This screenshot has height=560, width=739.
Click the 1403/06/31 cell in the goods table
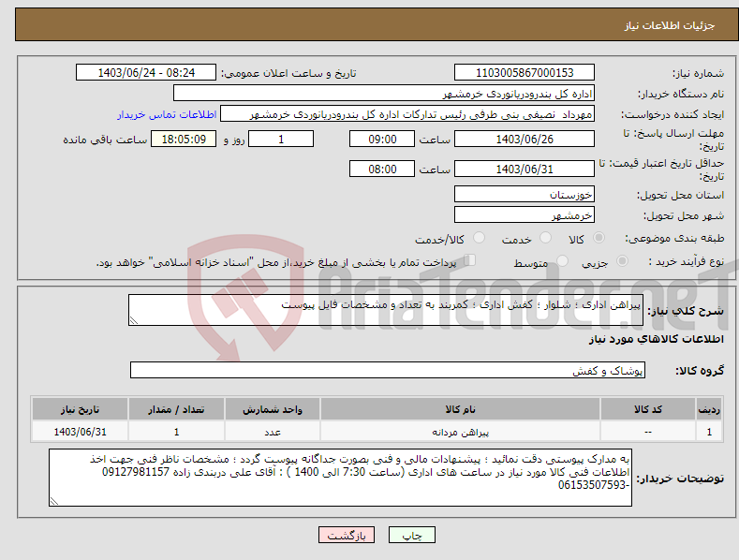point(81,432)
